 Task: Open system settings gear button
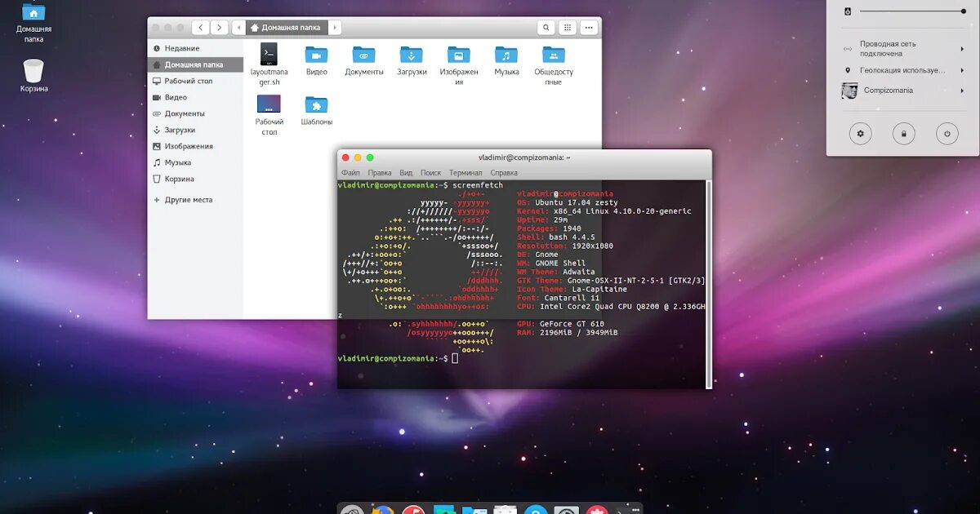click(860, 133)
